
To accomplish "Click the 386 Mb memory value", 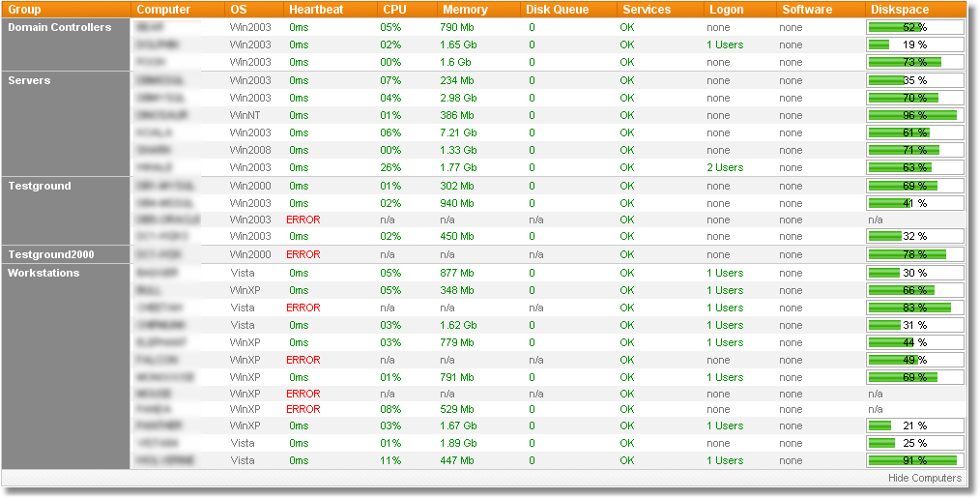I will point(457,116).
